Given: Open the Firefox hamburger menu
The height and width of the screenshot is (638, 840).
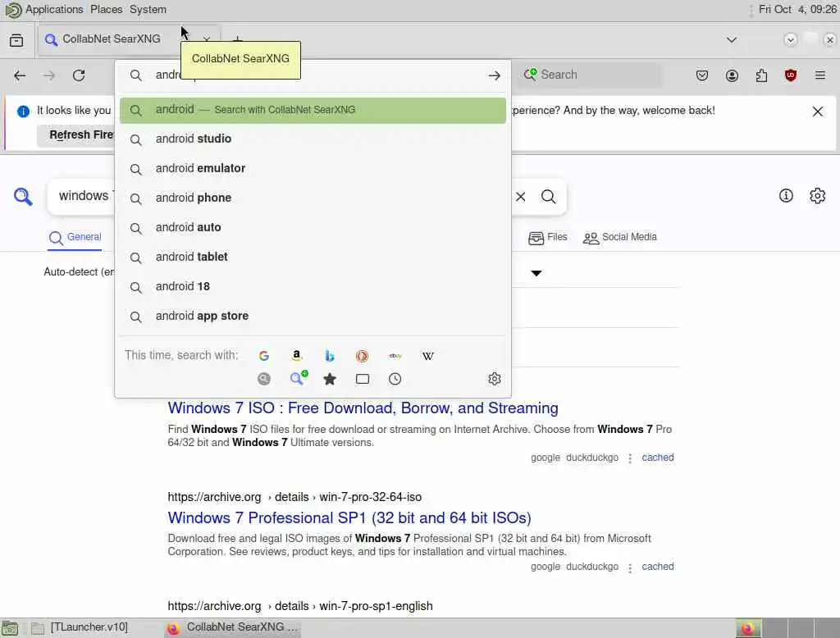Looking at the screenshot, I should click(x=820, y=75).
